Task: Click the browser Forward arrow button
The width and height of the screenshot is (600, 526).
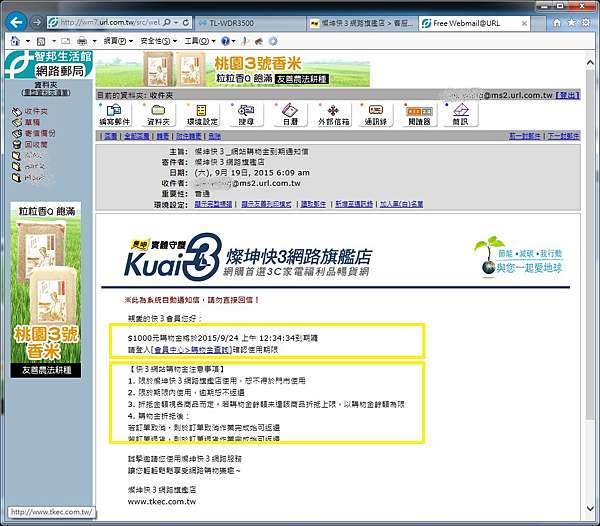Action: [37, 23]
